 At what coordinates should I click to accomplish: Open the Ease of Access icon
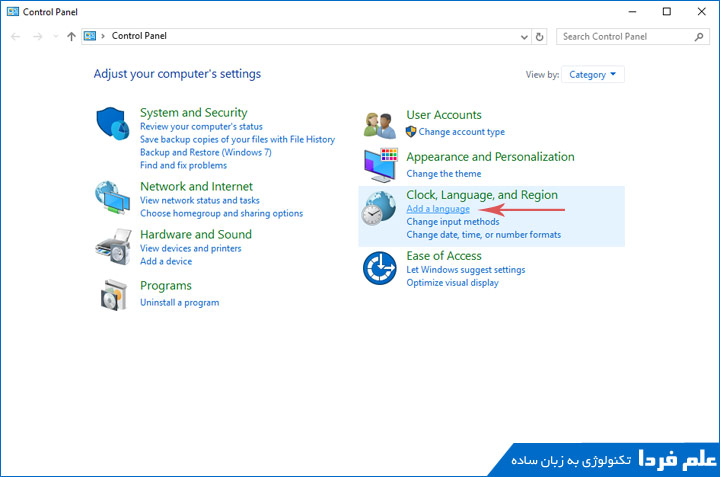379,268
